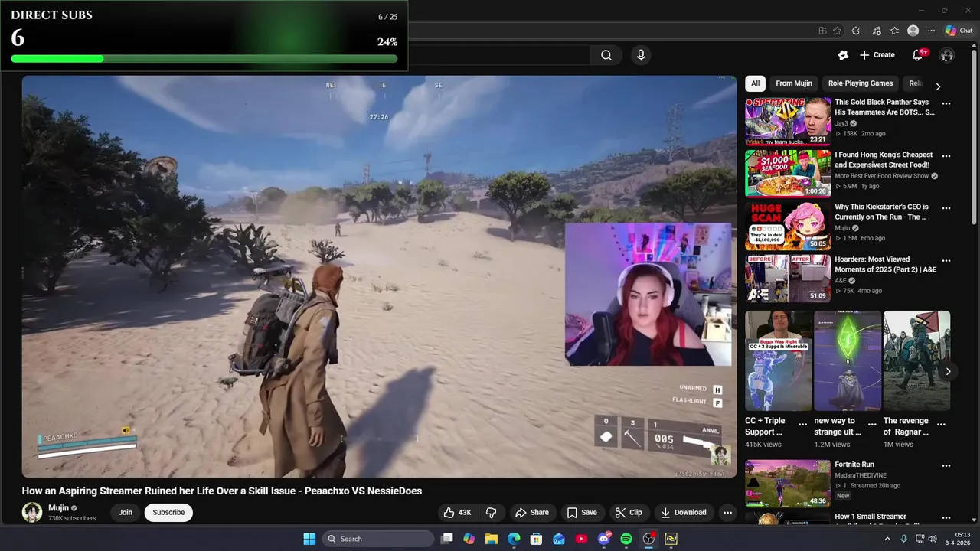Open options for 'The revenge of Ragnar' short
980x551 pixels.
[941, 424]
